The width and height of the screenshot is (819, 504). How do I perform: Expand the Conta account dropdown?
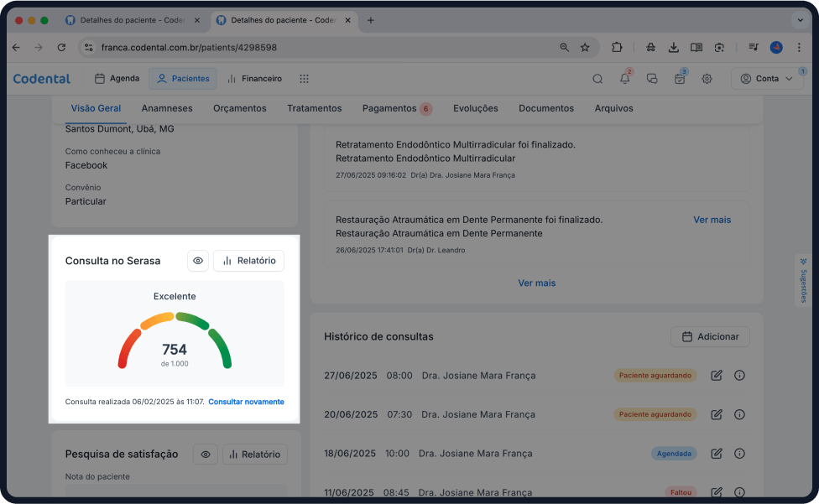pyautogui.click(x=767, y=79)
